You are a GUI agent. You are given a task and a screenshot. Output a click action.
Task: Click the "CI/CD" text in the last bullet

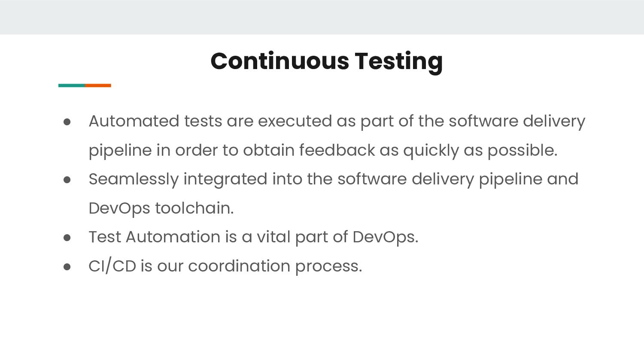tap(112, 266)
